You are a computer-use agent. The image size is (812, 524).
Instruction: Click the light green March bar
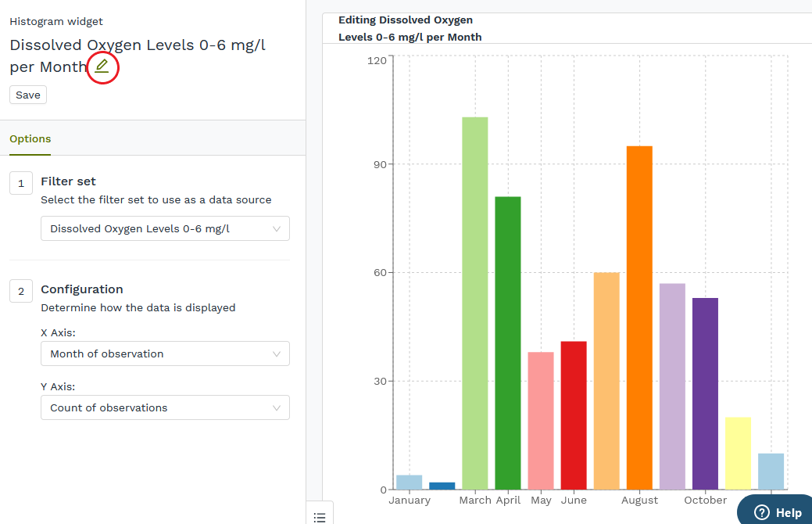pos(475,303)
